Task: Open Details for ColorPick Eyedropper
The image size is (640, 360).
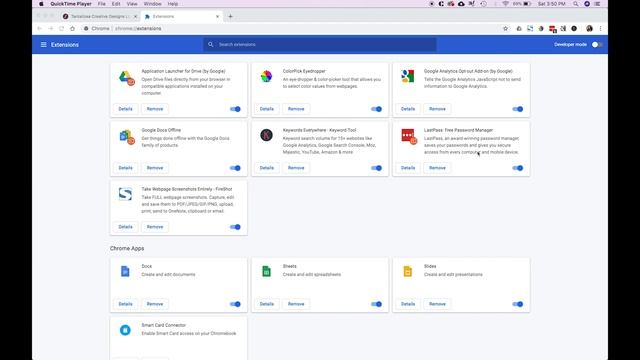Action: [267, 109]
